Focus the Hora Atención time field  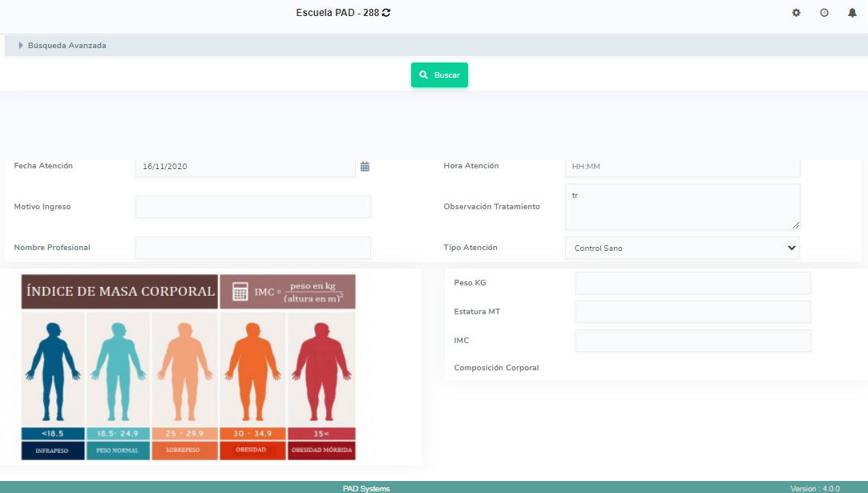click(682, 167)
